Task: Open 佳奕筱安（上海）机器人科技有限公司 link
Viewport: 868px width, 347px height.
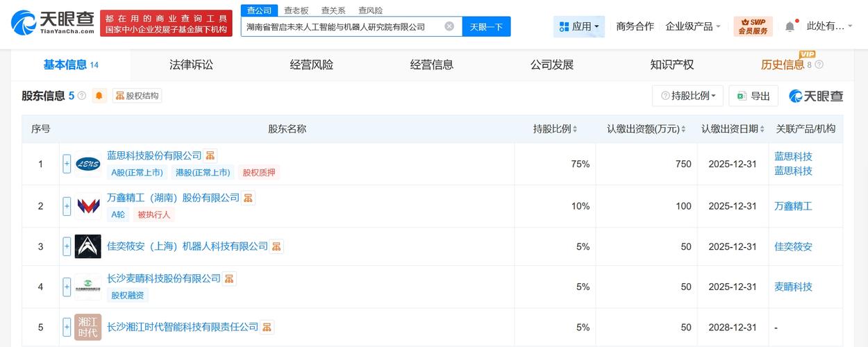Action: pyautogui.click(x=187, y=246)
